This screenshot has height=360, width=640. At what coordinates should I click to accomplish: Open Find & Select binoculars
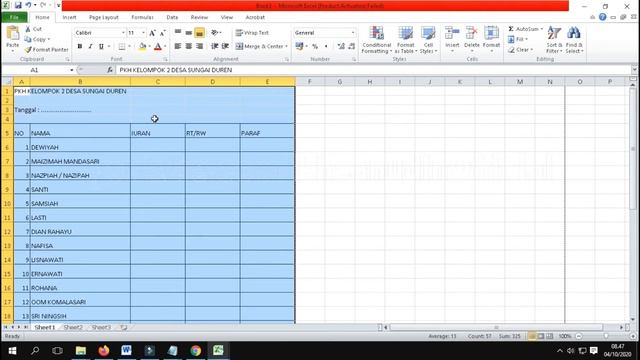574,39
